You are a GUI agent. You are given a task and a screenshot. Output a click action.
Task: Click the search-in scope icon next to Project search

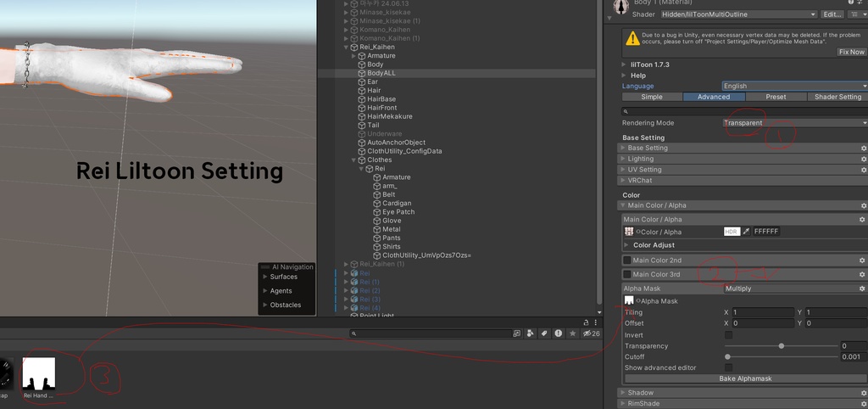pos(517,333)
